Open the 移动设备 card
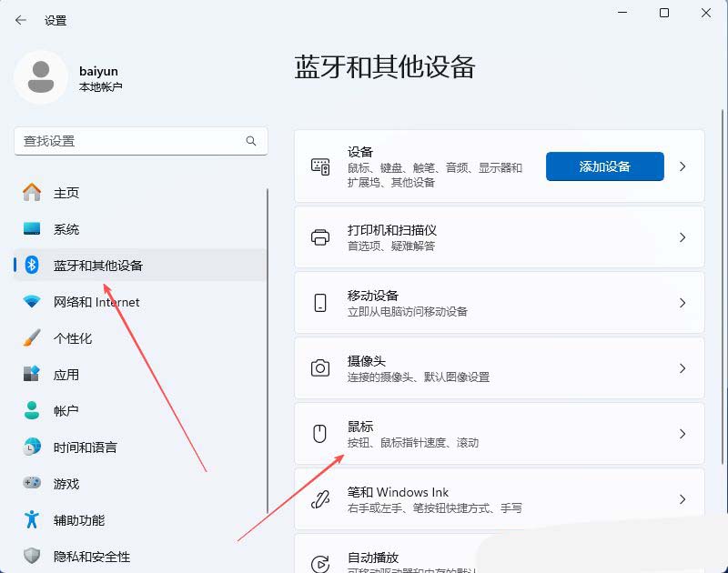The image size is (728, 573). point(499,303)
